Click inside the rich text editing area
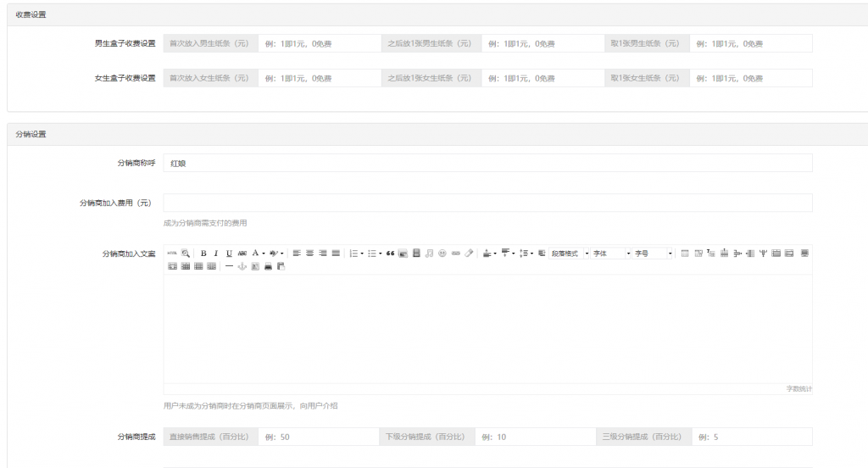This screenshot has height=468, width=868. (487, 328)
